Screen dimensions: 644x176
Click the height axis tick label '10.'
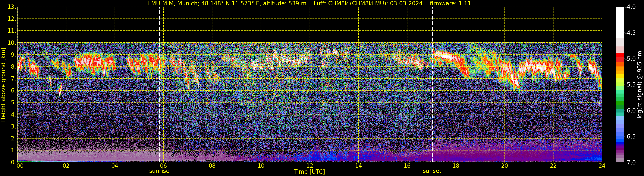12,43
